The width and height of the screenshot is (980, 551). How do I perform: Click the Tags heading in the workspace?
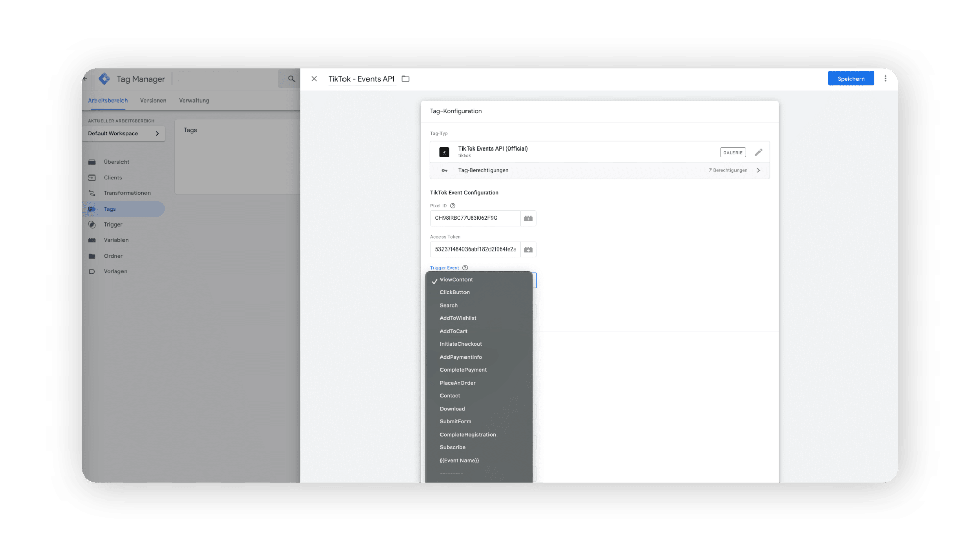(x=190, y=130)
